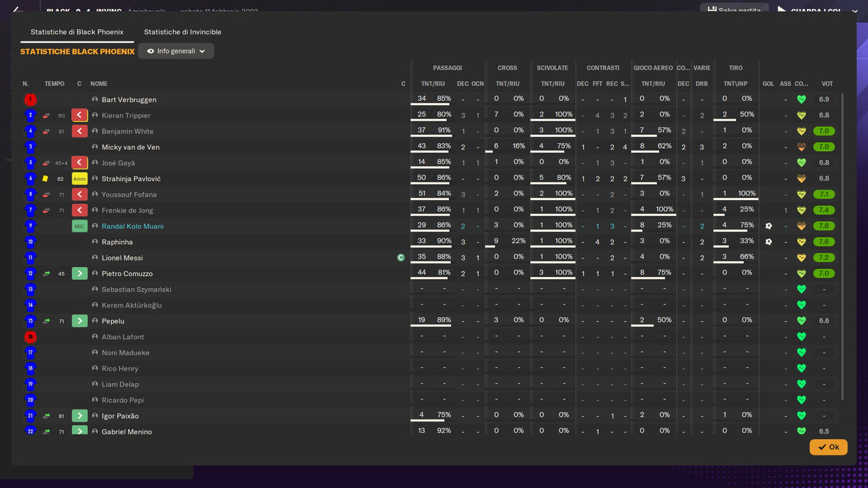This screenshot has width=868, height=488.
Task: Select the Liam Delap row
Action: [431, 384]
